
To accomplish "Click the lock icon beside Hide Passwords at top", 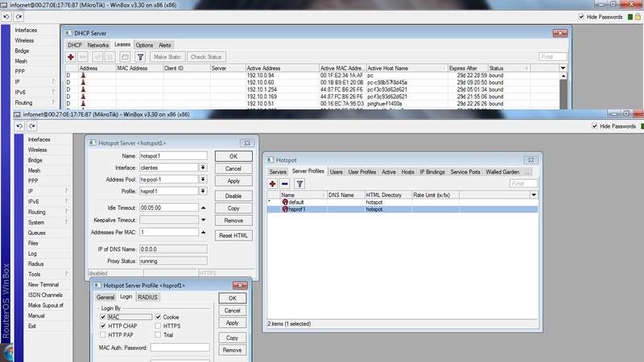I will (x=638, y=17).
